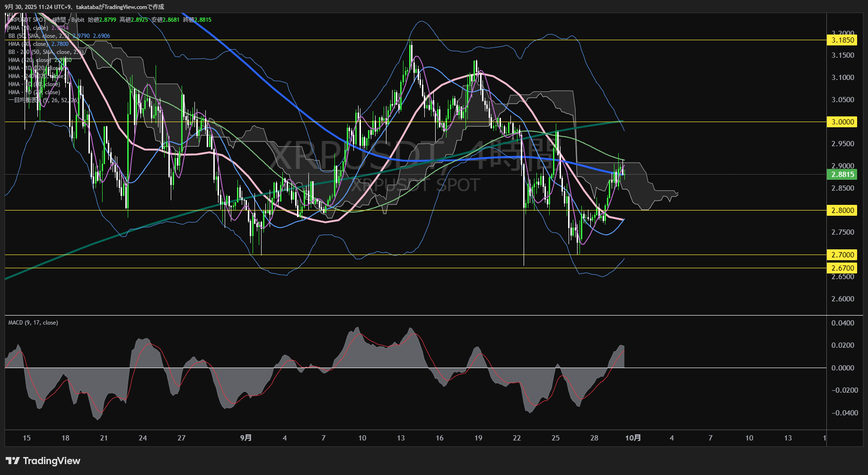Click the XRPUSDT SPOT symbol title in the legend
Viewport: 868px width, 475px height.
coord(27,20)
